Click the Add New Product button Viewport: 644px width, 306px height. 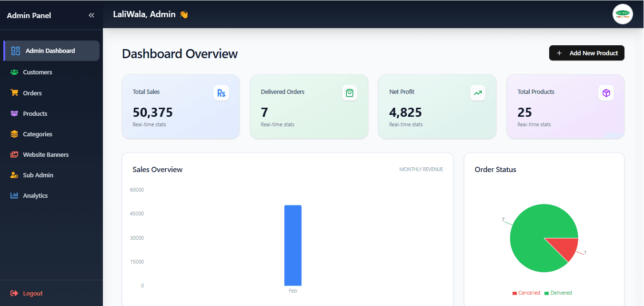pyautogui.click(x=586, y=53)
